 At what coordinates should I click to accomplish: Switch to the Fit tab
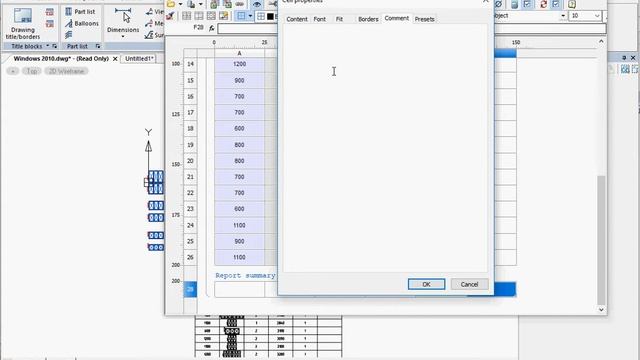pos(339,19)
